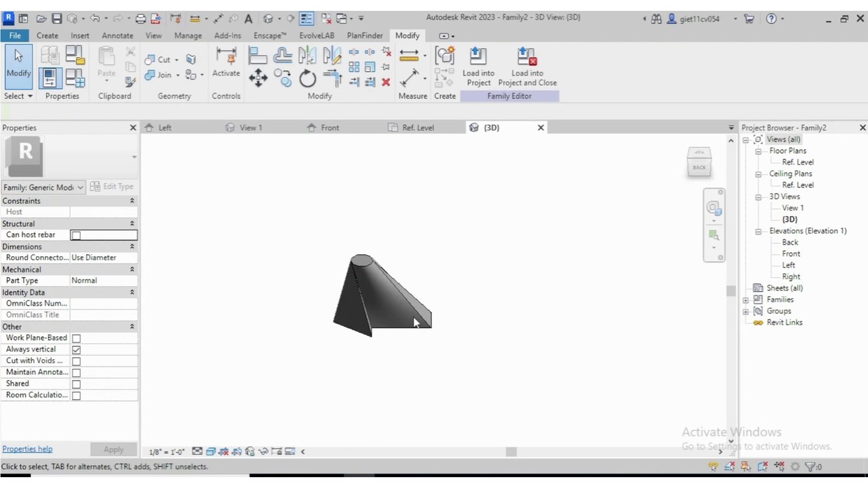Collapse Floor Plans tree node
Viewport: 868px width, 488px height.
(x=758, y=151)
